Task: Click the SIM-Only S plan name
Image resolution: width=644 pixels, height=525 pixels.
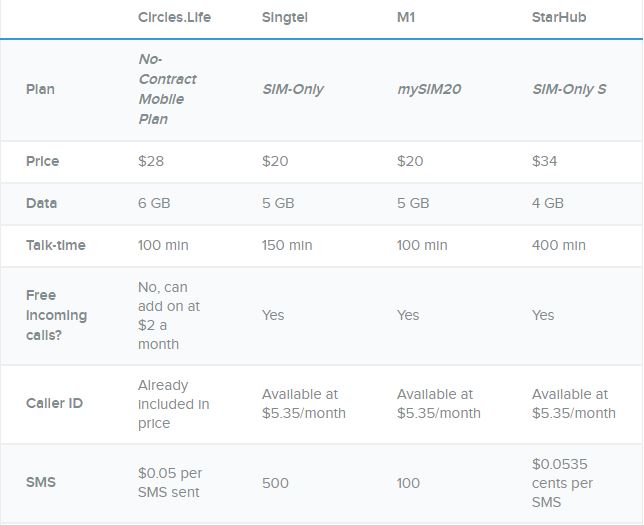Action: coord(569,89)
